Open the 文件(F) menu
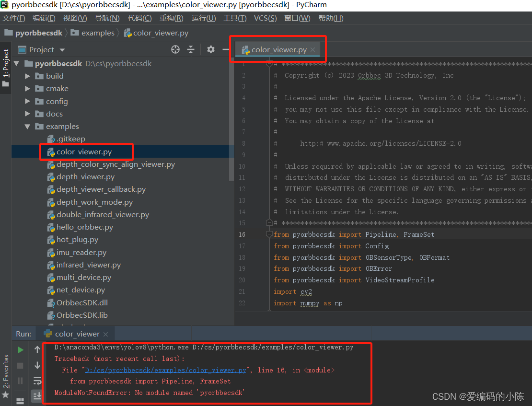 (13, 18)
